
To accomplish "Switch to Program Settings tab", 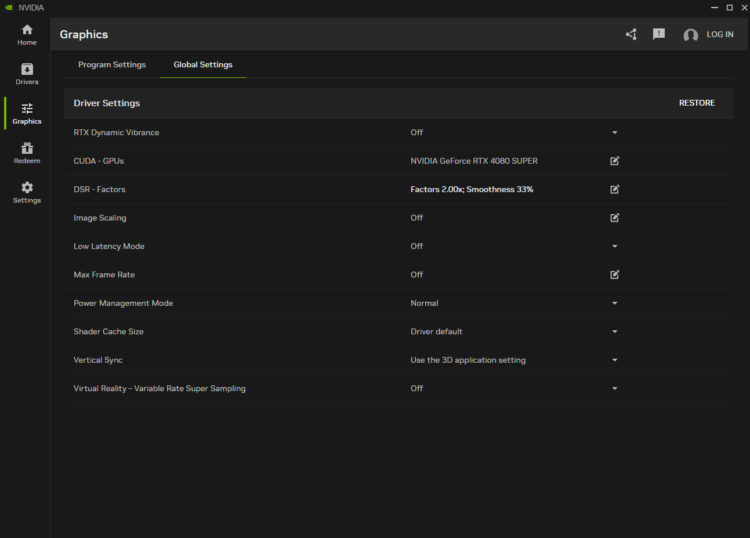I will (112, 65).
